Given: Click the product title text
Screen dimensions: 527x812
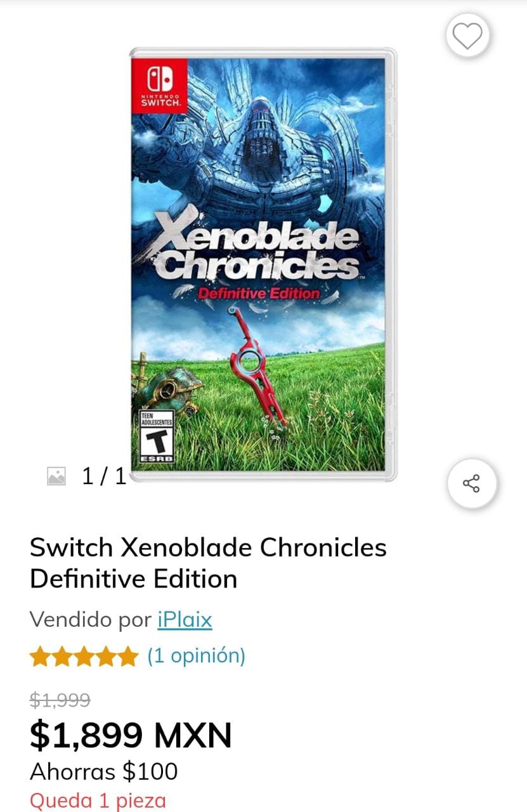Looking at the screenshot, I should [x=208, y=563].
